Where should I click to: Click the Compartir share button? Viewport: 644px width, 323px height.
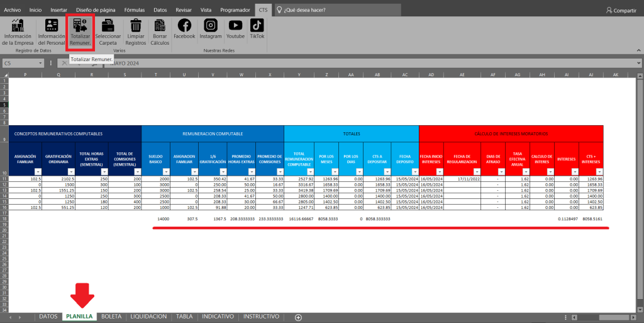pyautogui.click(x=621, y=10)
